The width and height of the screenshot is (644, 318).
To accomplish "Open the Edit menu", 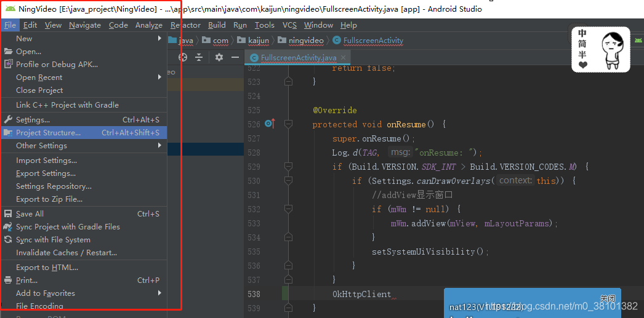I will pyautogui.click(x=30, y=25).
